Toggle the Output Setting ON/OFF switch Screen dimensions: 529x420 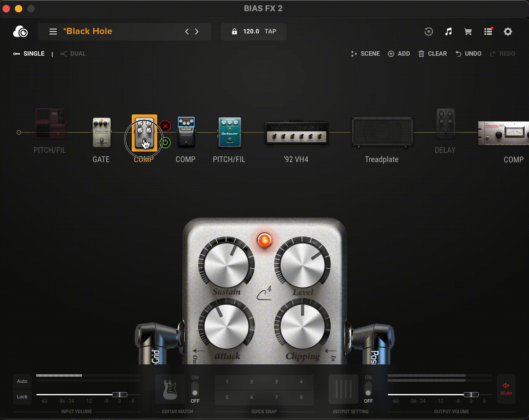pyautogui.click(x=368, y=389)
